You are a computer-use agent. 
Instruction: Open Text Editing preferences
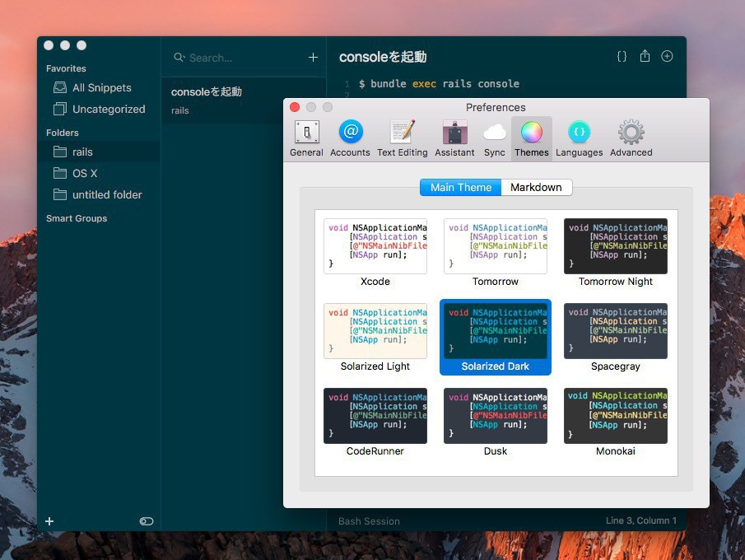[402, 138]
